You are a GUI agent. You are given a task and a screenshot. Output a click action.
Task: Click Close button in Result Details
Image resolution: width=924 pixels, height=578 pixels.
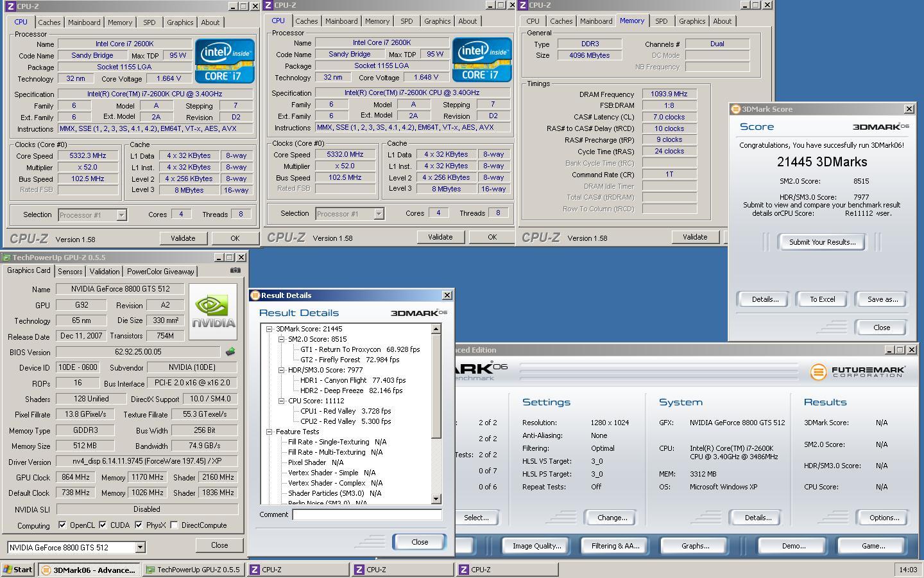420,542
